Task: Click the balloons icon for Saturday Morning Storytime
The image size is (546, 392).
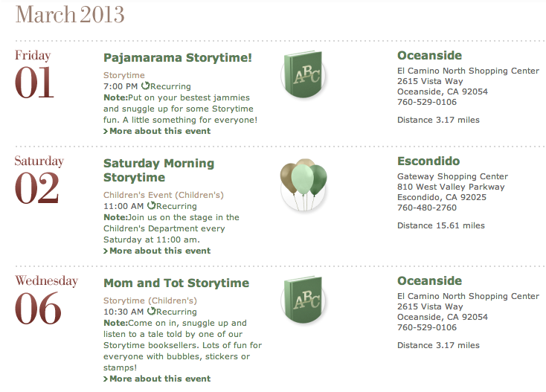Action: [303, 183]
